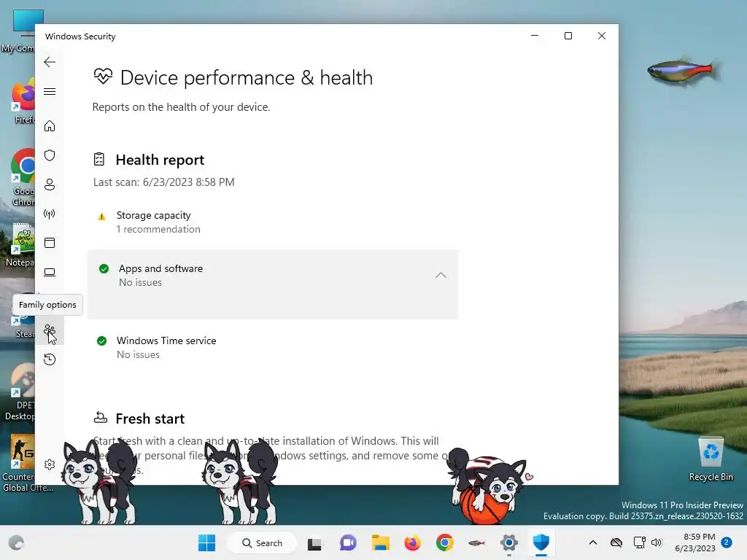The height and width of the screenshot is (560, 747).
Task: Click the taskbar Search box
Action: (262, 542)
